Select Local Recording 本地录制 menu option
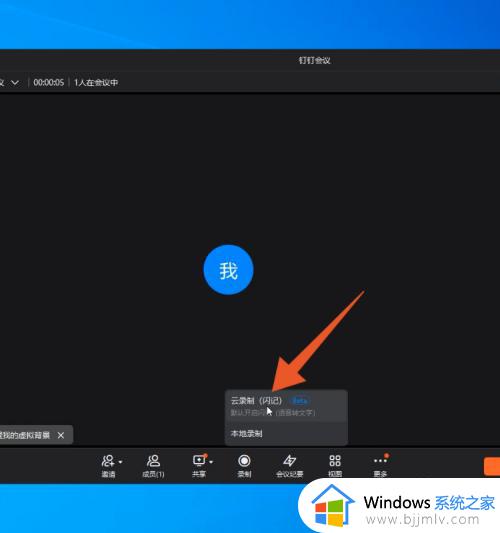This screenshot has width=500, height=533. tap(286, 434)
